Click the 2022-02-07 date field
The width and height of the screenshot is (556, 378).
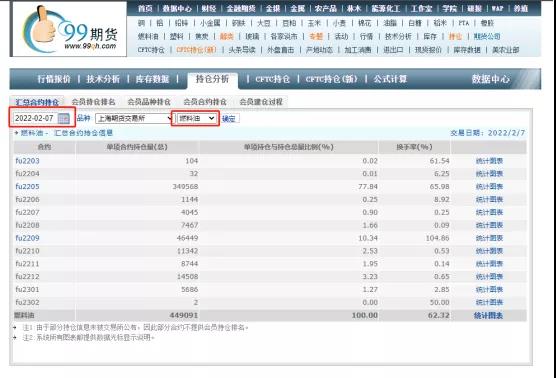point(35,118)
